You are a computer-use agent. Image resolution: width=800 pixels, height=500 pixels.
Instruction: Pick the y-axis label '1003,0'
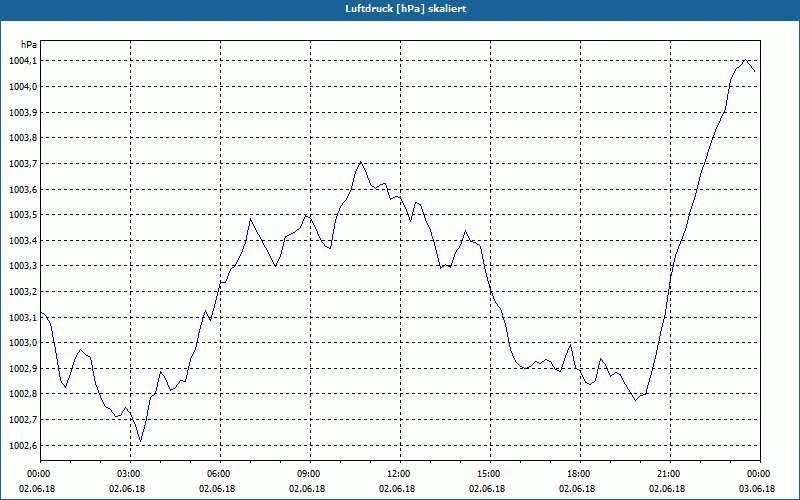click(x=23, y=343)
